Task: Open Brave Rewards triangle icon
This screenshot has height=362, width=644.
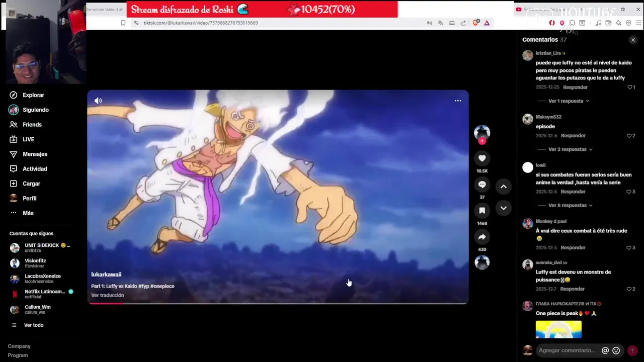Action: (x=487, y=23)
